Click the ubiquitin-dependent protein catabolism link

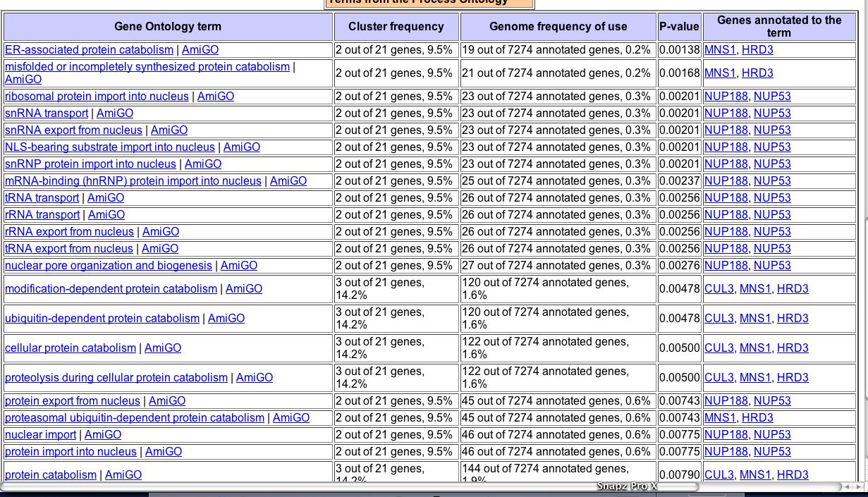[x=102, y=319]
